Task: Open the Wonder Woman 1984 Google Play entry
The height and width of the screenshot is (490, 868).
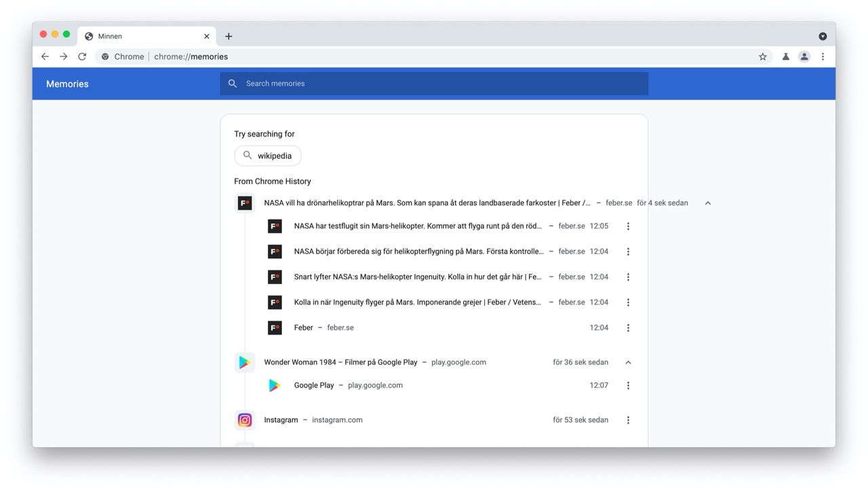Action: click(340, 363)
